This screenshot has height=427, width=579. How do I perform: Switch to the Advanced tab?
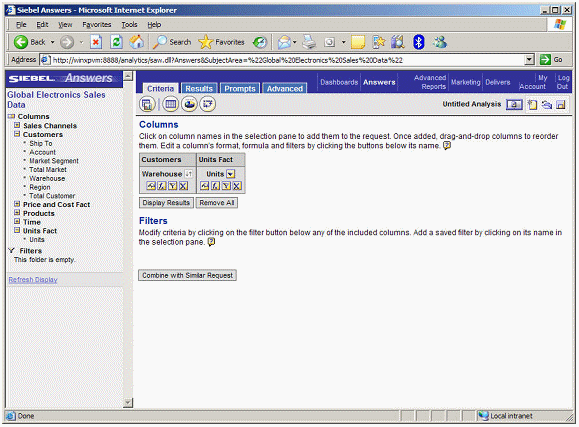tap(285, 89)
